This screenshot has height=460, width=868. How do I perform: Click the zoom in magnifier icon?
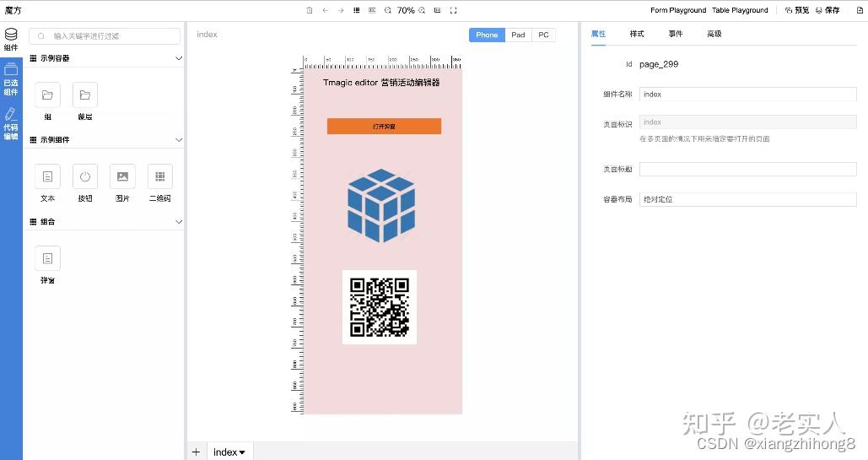click(422, 10)
